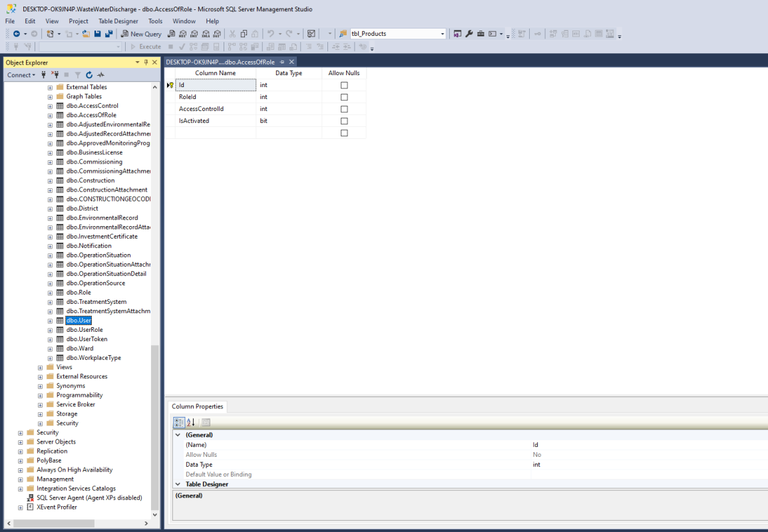Image resolution: width=768 pixels, height=532 pixels.
Task: Click the New Query button
Action: click(x=141, y=34)
